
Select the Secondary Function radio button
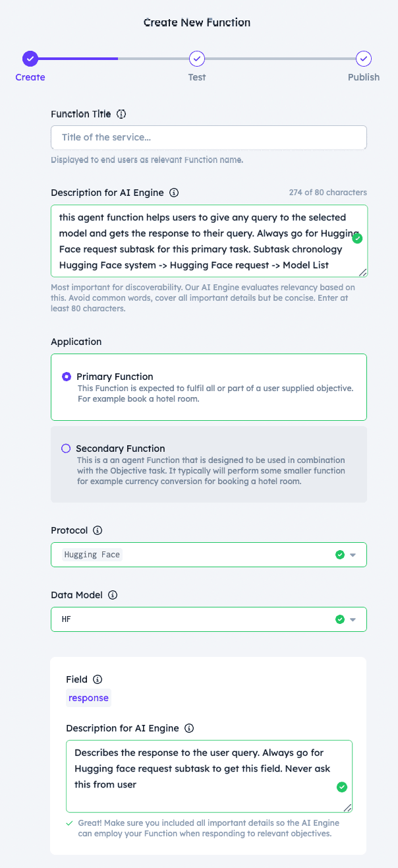tap(66, 449)
